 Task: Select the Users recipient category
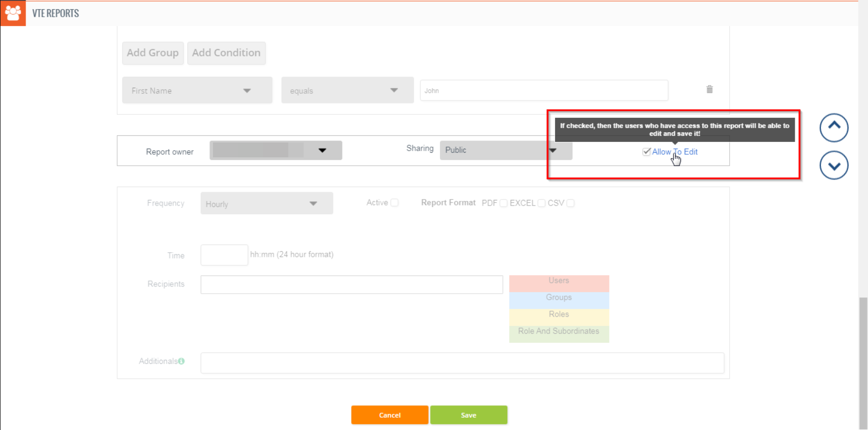(559, 283)
